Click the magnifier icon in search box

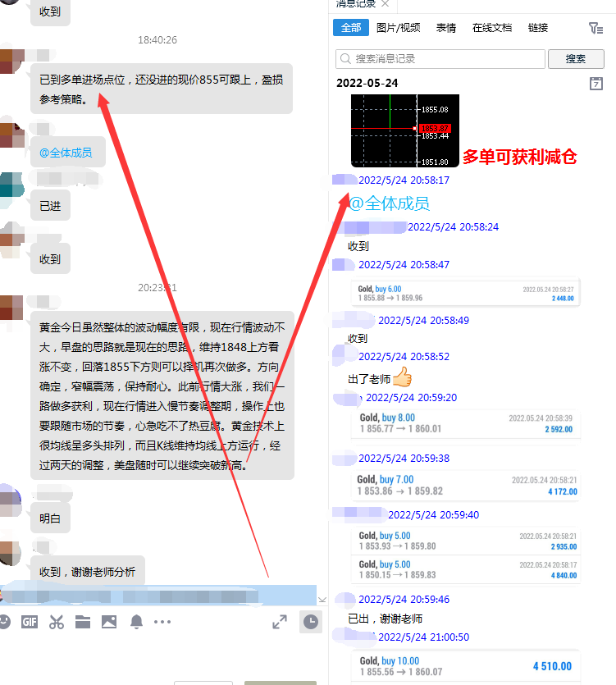345,58
